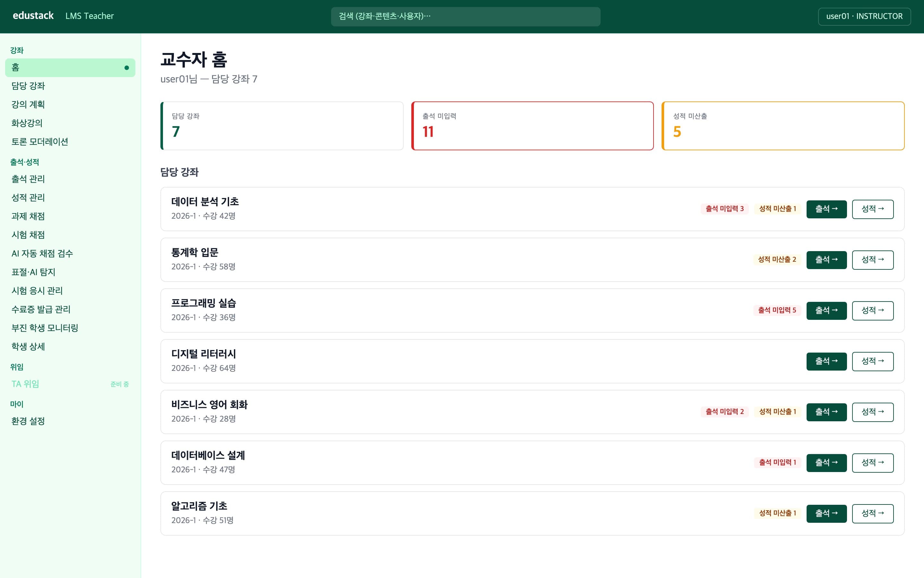The height and width of the screenshot is (578, 924).
Task: Open 성적 for 데이터 분석 기초
Action: click(x=872, y=209)
